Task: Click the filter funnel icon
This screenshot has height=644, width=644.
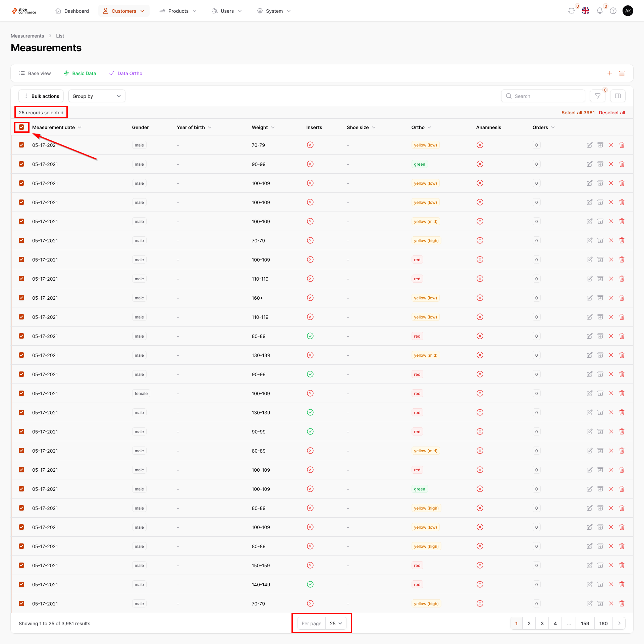Action: pos(597,96)
